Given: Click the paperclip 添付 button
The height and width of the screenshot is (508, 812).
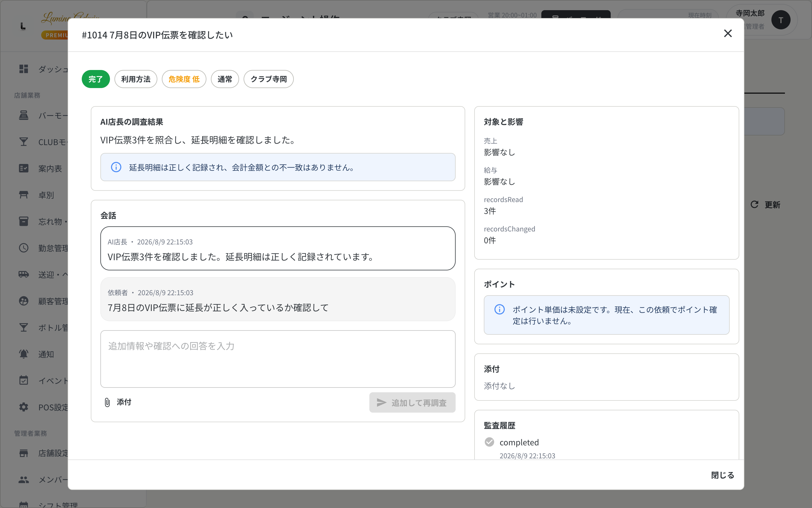Looking at the screenshot, I should (x=118, y=402).
